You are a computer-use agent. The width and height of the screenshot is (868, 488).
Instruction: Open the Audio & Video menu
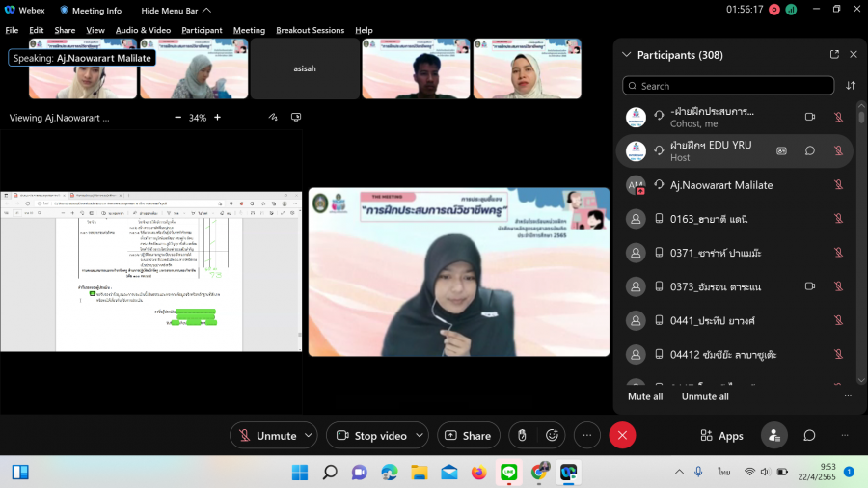pyautogui.click(x=143, y=30)
